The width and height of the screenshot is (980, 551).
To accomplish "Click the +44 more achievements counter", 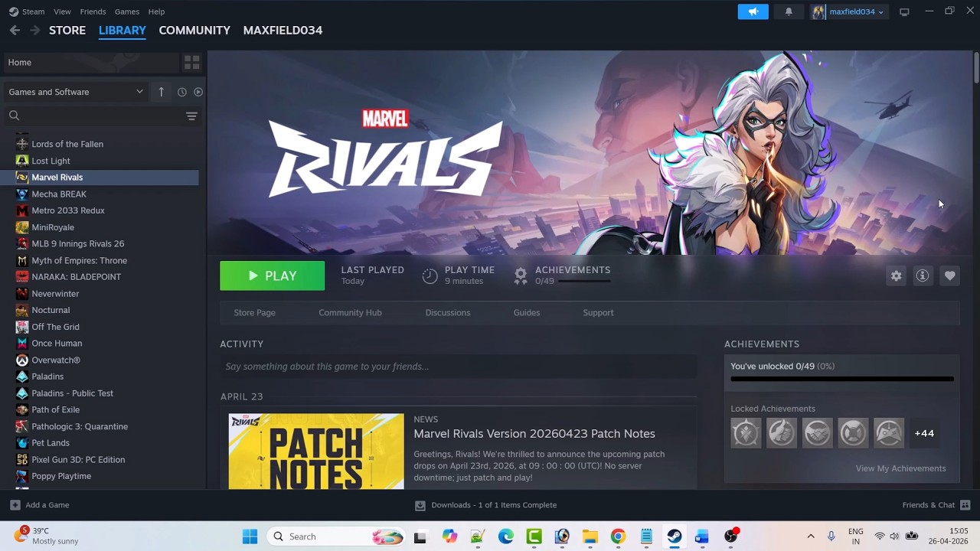I will 924,433.
